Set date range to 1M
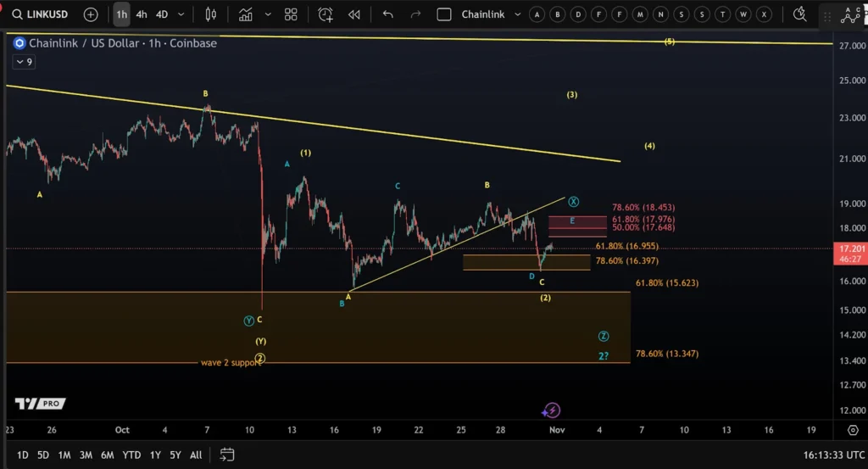This screenshot has height=469, width=868. pyautogui.click(x=64, y=455)
